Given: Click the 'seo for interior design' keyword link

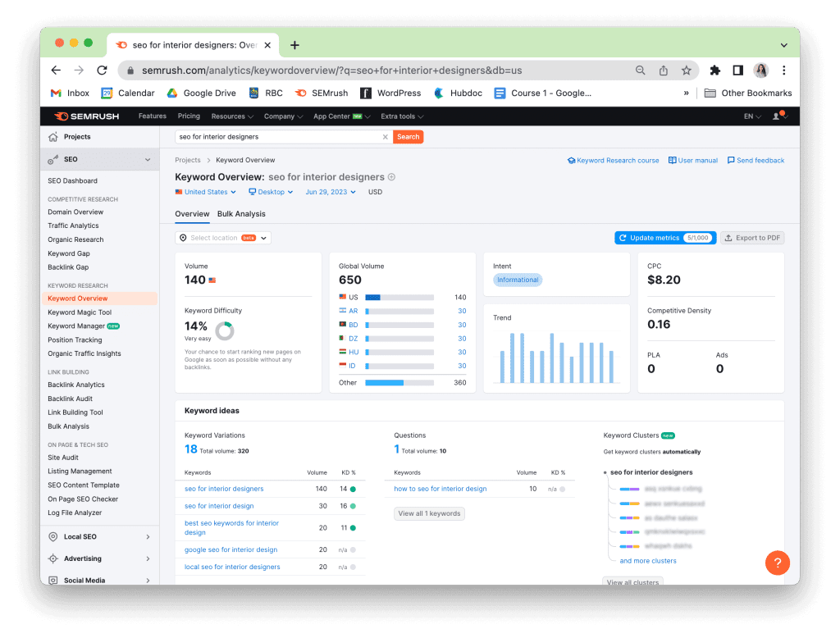Looking at the screenshot, I should click(x=219, y=506).
